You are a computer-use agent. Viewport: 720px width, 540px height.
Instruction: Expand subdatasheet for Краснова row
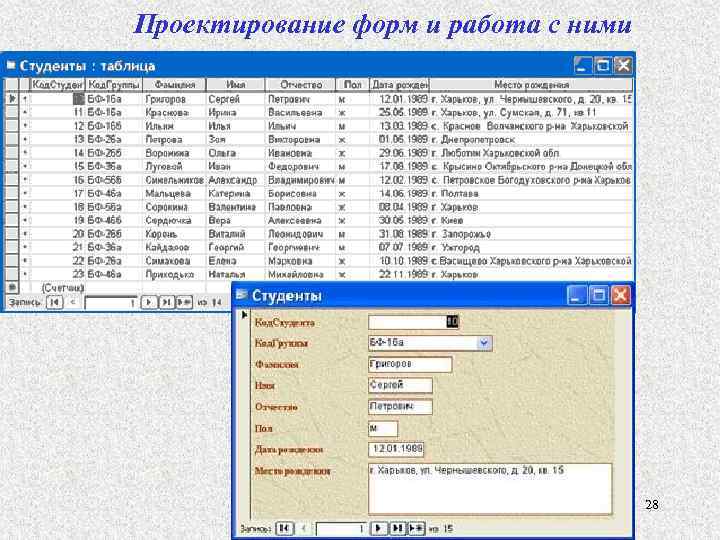[x=25, y=112]
